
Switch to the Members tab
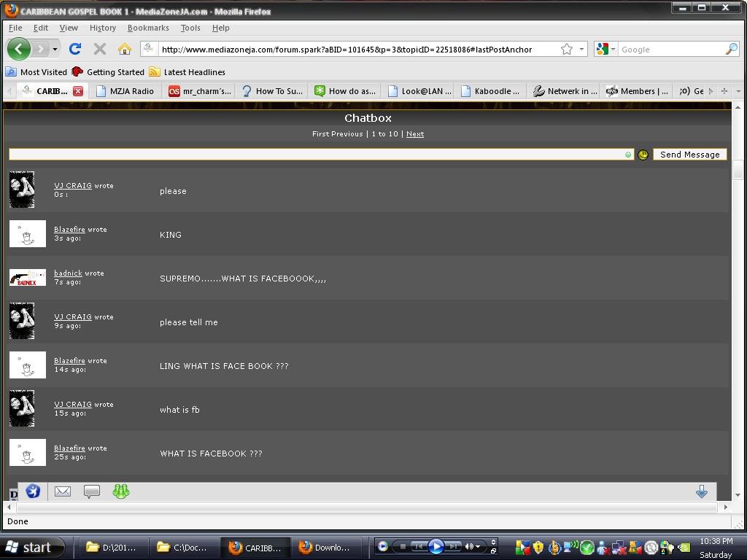pyautogui.click(x=638, y=91)
